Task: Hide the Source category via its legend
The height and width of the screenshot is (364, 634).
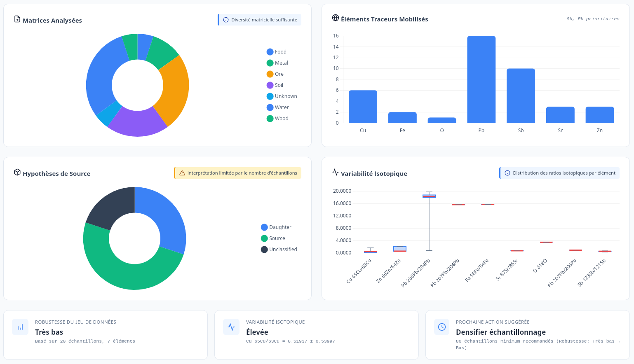Action: pos(276,238)
